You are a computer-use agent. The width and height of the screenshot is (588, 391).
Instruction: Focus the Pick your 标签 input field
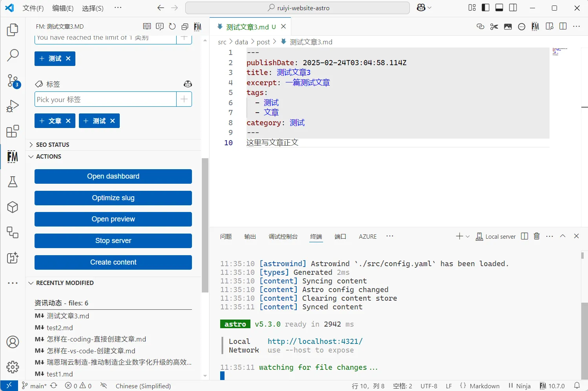point(106,99)
